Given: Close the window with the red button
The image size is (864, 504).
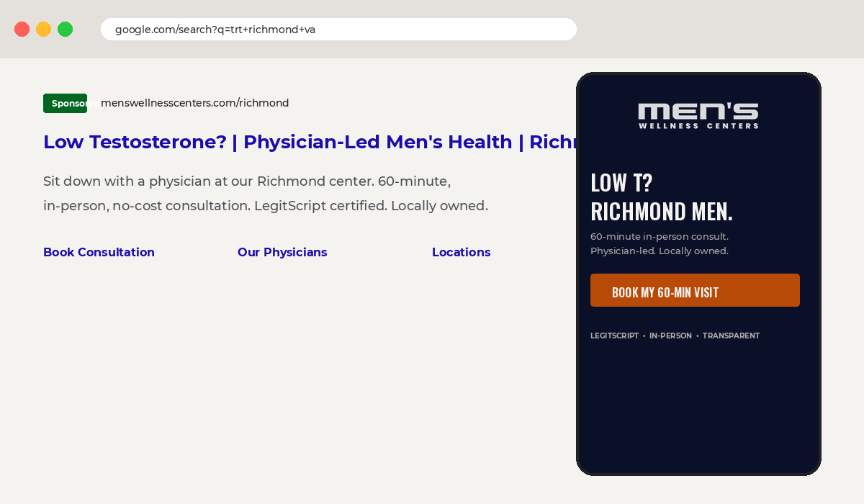Looking at the screenshot, I should (22, 30).
